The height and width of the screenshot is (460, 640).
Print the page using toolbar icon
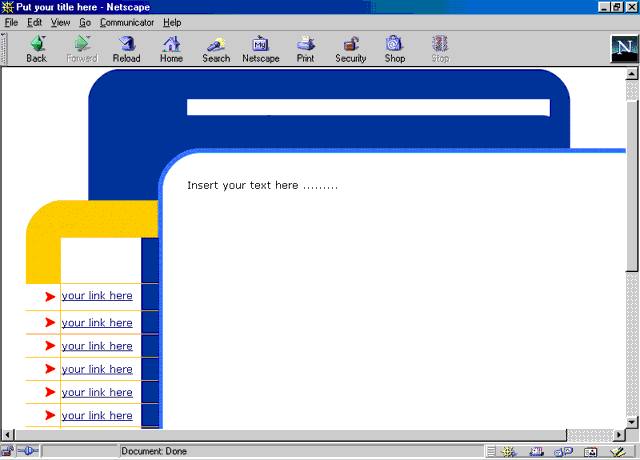click(305, 49)
